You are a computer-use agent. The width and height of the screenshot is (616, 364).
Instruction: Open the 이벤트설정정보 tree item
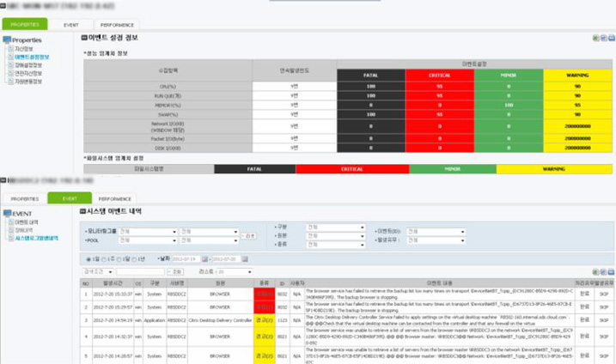coord(32,57)
